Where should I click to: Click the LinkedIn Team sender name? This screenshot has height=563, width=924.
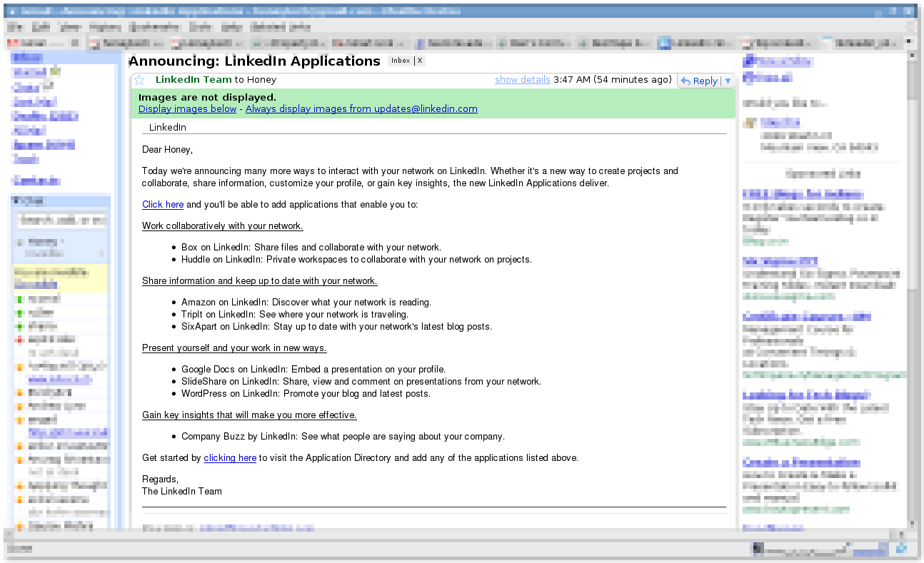(x=193, y=80)
